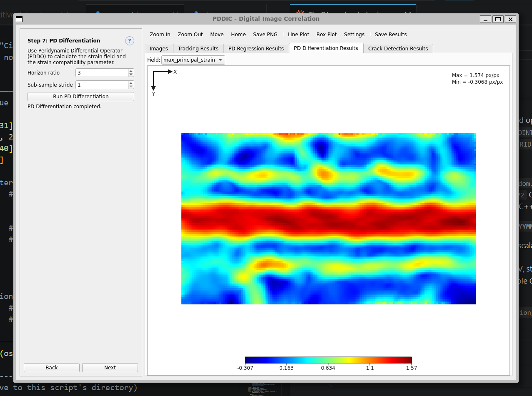The height and width of the screenshot is (396, 532).
Task: Click the strain color scale bar
Action: 328,360
